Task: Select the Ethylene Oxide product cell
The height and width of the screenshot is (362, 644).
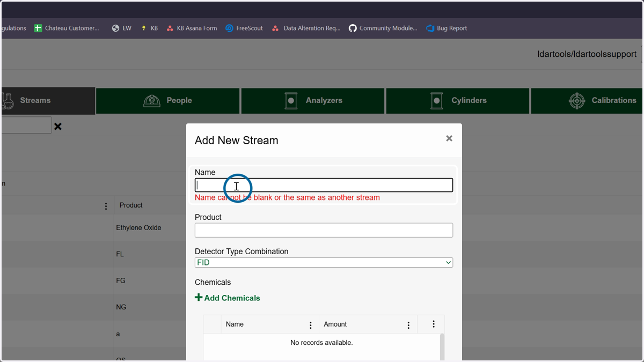Action: tap(138, 228)
